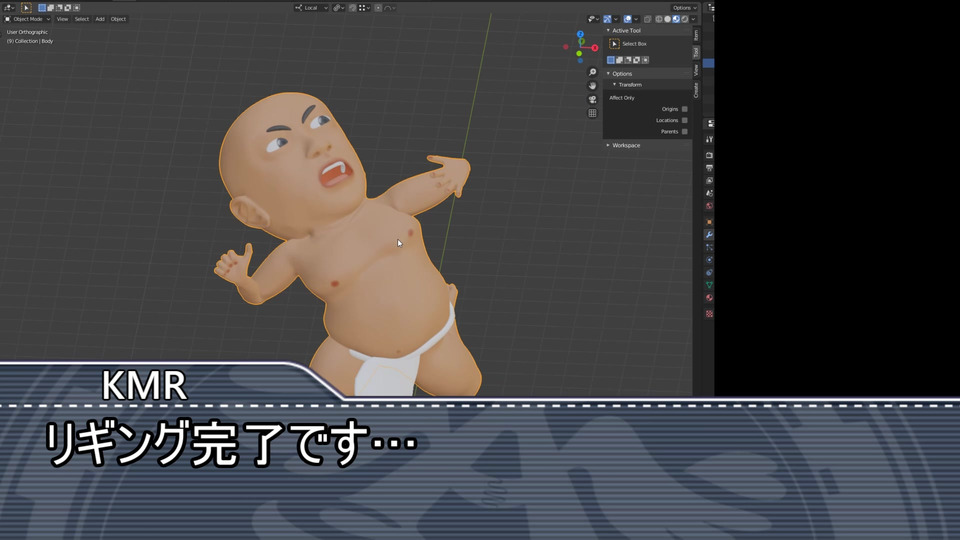Image resolution: width=960 pixels, height=540 pixels.
Task: Switch to the Create sidebar tab
Action: tap(696, 91)
